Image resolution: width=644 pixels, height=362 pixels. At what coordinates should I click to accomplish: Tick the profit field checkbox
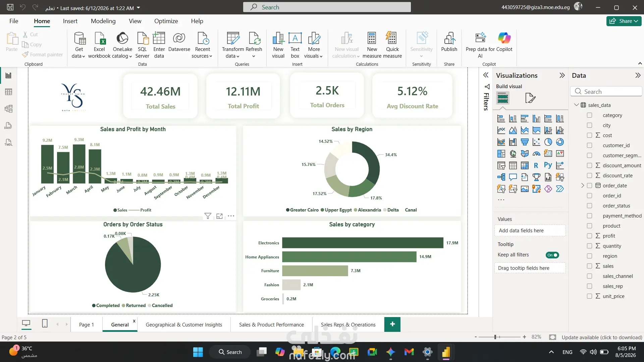[x=589, y=236]
